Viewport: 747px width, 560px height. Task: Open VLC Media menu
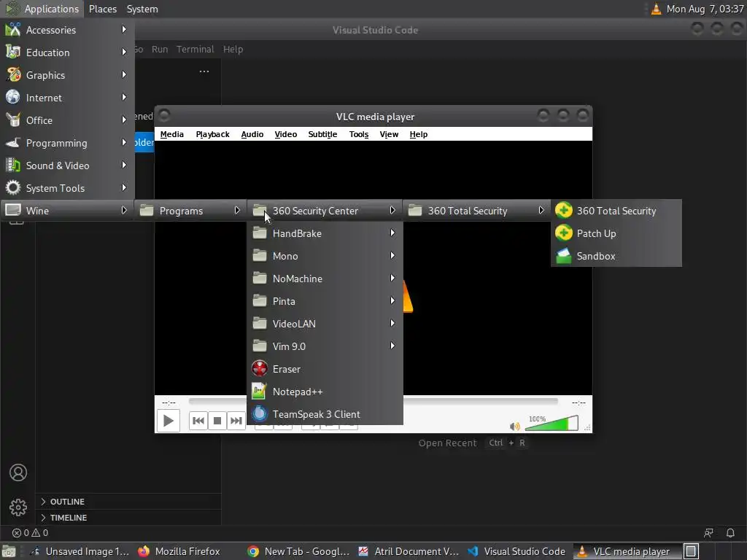point(172,134)
